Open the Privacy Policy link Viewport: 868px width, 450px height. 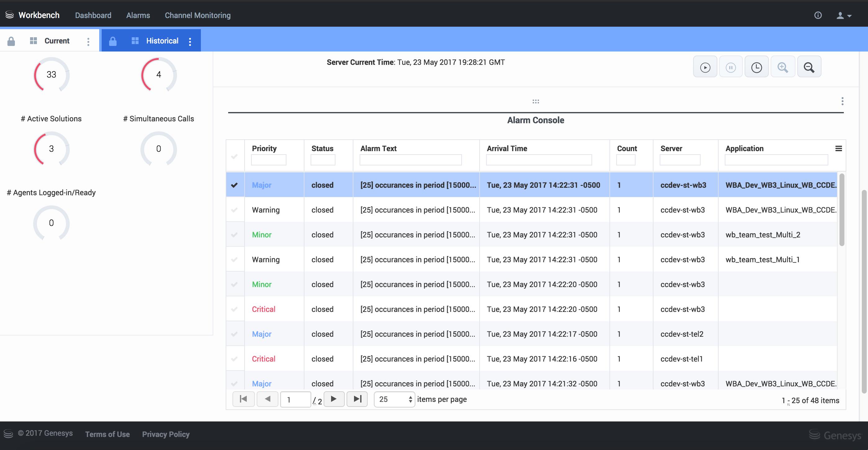pos(166,434)
